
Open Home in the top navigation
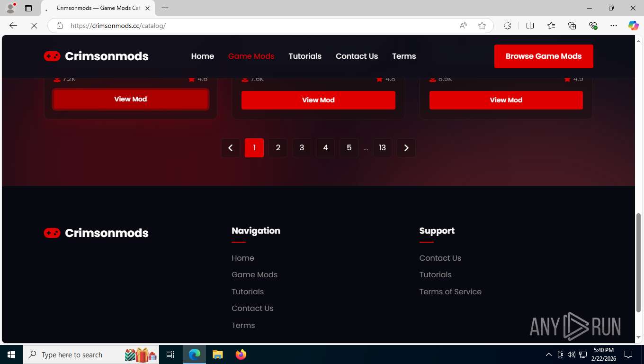[203, 56]
